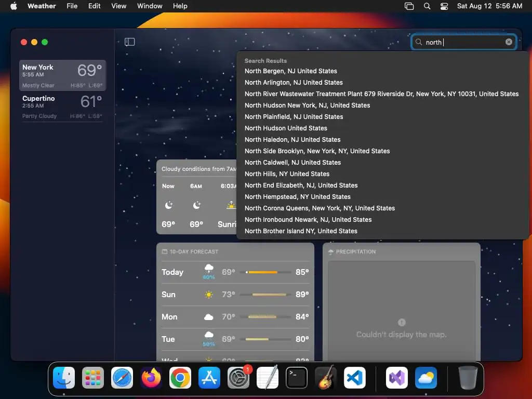Click the map error info icon

402,322
